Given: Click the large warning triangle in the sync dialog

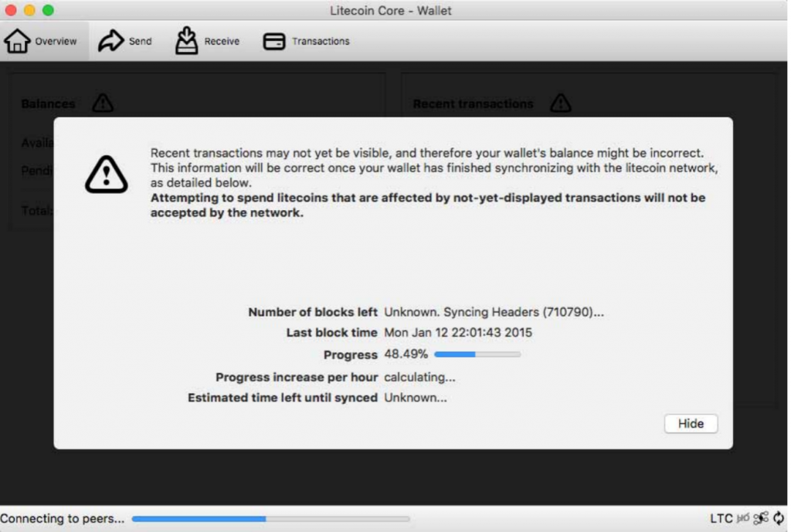Looking at the screenshot, I should (x=106, y=175).
